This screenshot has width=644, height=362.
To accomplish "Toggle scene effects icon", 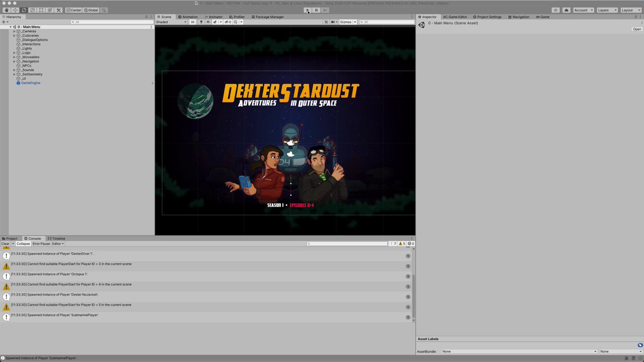I will click(215, 22).
